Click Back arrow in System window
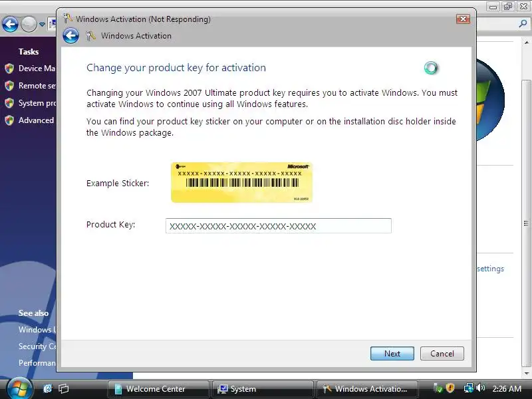This screenshot has height=399, width=532. pos(10,25)
